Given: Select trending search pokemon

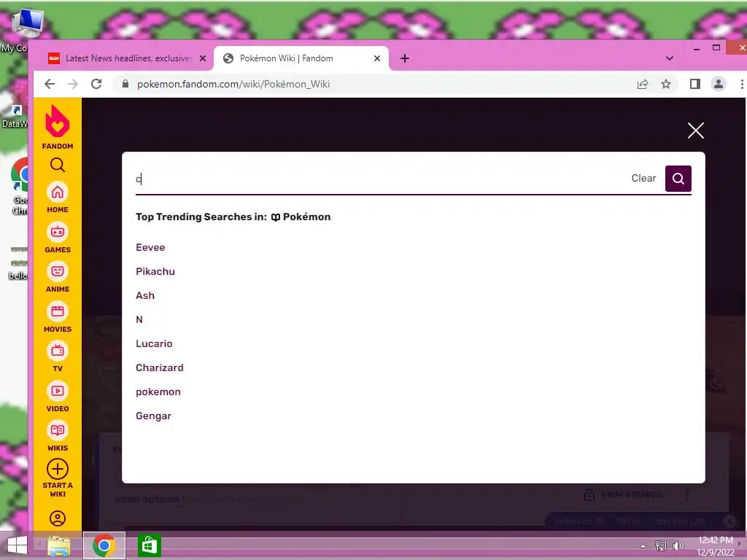Looking at the screenshot, I should 158,392.
